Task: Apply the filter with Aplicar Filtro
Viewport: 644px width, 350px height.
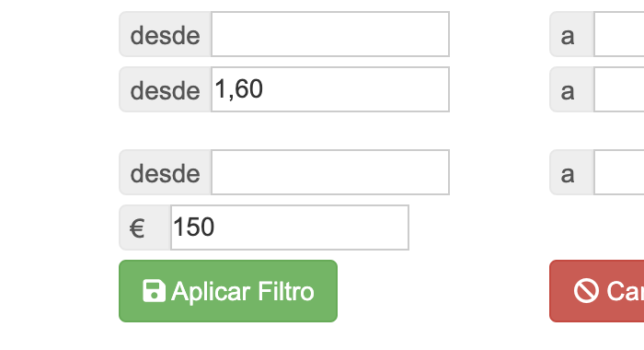Action: pyautogui.click(x=228, y=291)
